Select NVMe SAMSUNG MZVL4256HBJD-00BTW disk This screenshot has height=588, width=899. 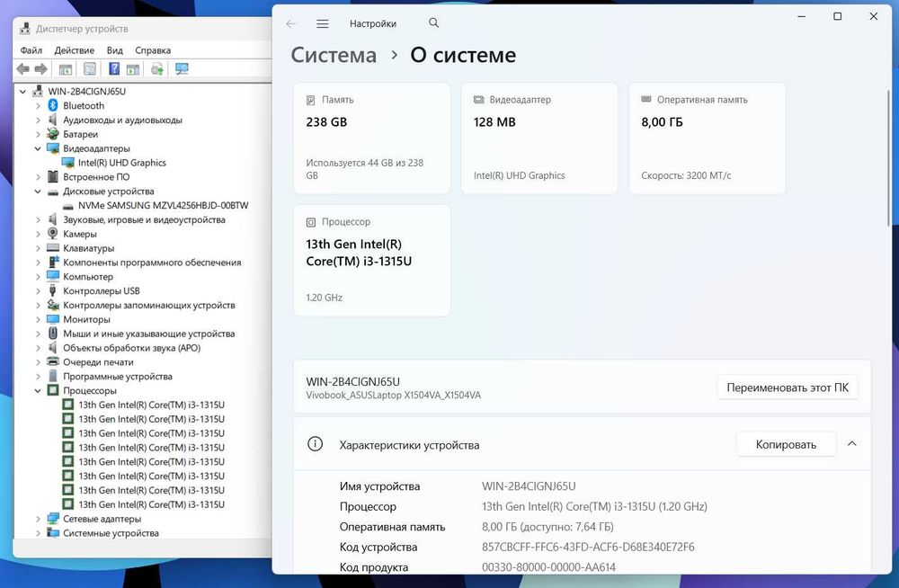(163, 205)
